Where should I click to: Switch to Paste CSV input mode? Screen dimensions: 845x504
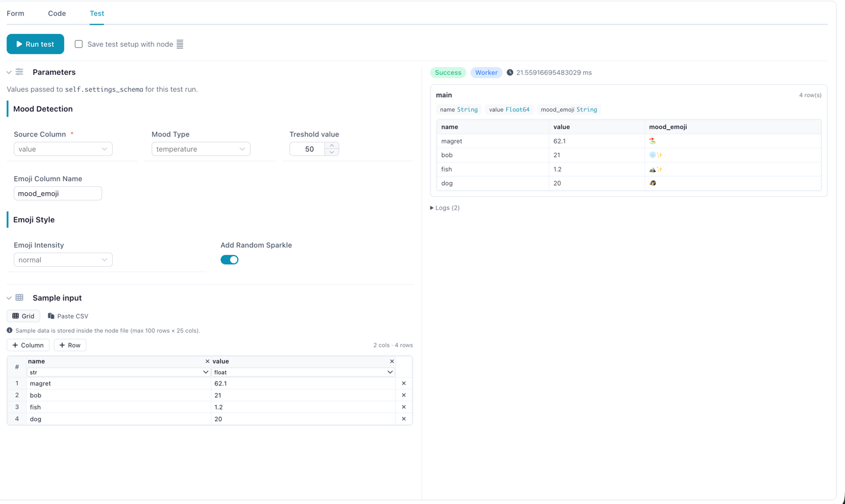(x=68, y=316)
